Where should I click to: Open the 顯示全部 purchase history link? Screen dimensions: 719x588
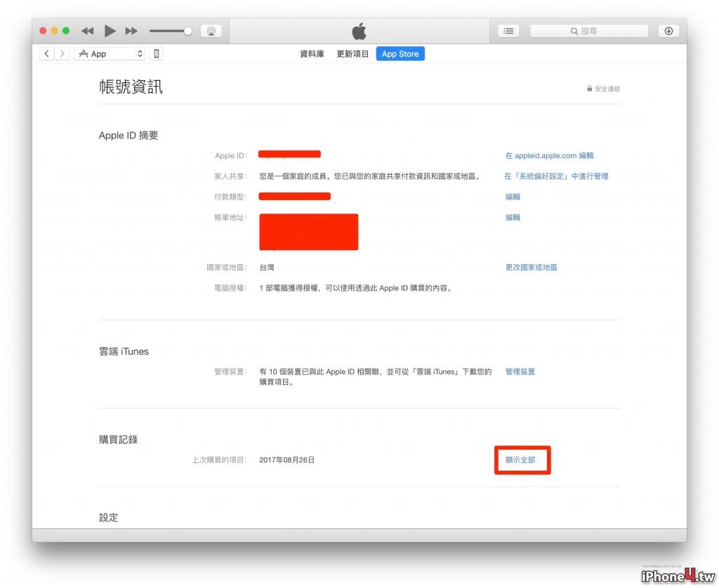(x=520, y=459)
